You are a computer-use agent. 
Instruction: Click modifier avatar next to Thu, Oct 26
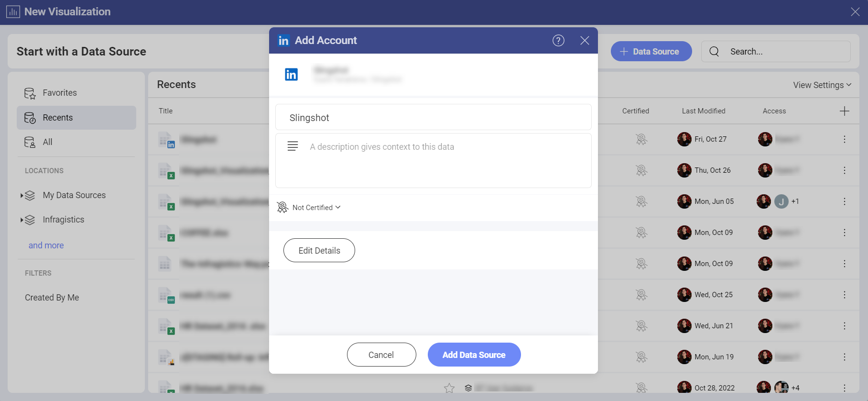(684, 170)
